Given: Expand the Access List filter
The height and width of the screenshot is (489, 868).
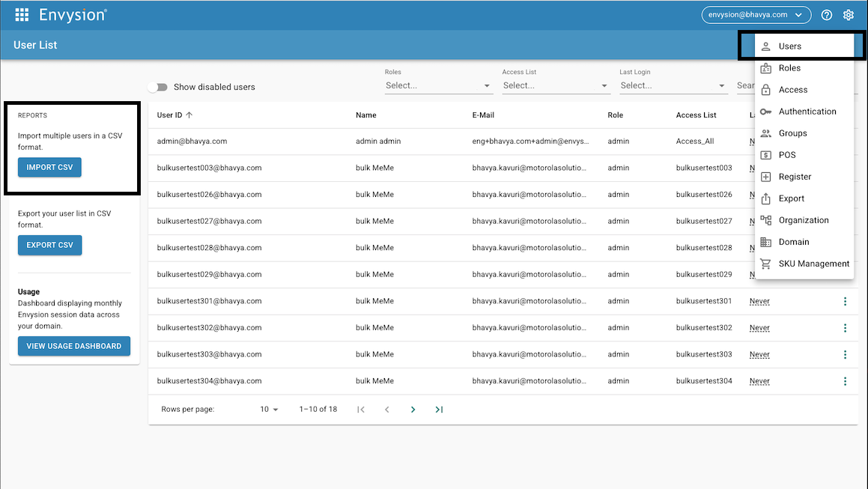Looking at the screenshot, I should tap(556, 85).
